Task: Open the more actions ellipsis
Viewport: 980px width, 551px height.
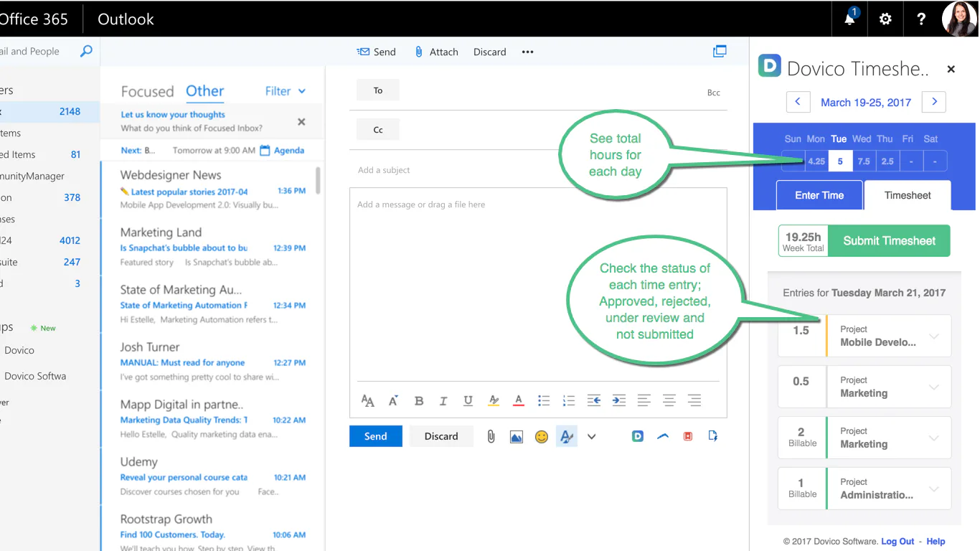Action: pos(527,52)
